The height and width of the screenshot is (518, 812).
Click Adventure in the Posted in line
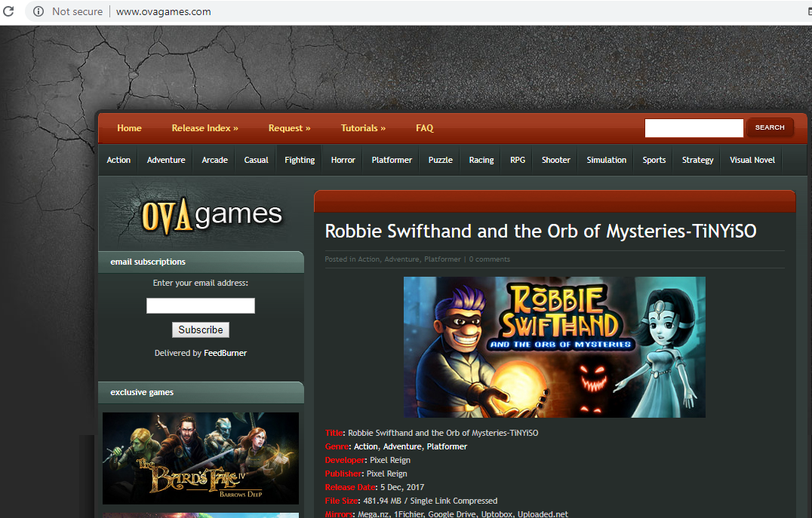tap(401, 259)
